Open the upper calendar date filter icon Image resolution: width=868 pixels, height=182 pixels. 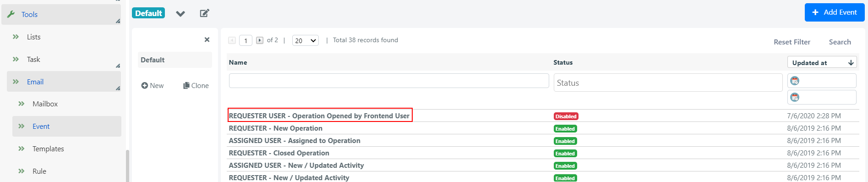click(795, 81)
